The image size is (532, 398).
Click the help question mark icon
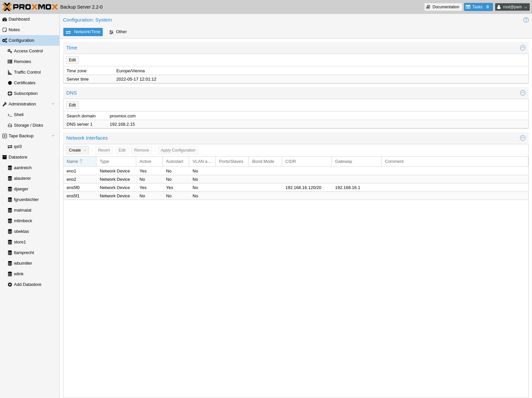526,20
